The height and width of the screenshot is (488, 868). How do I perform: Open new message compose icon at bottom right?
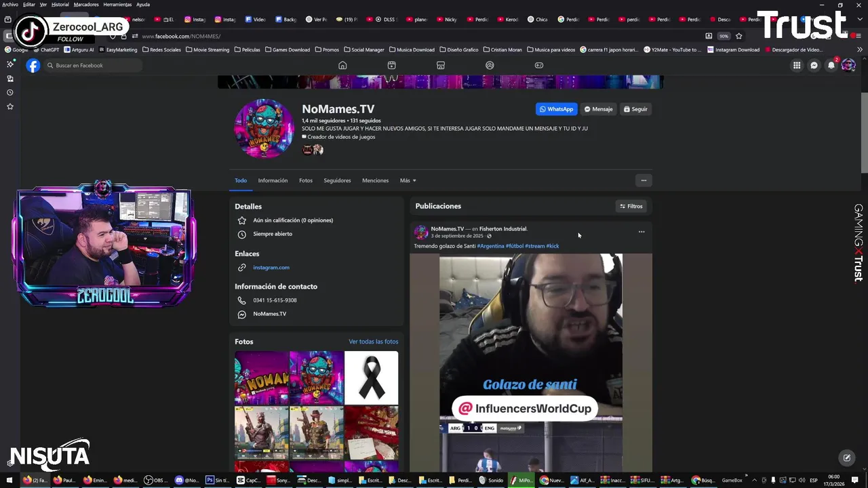(x=846, y=457)
